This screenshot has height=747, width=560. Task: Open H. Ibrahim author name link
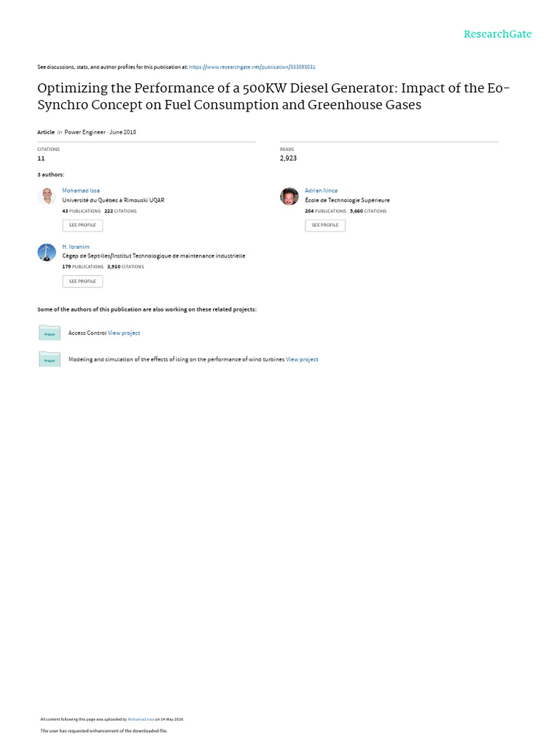tap(76, 247)
